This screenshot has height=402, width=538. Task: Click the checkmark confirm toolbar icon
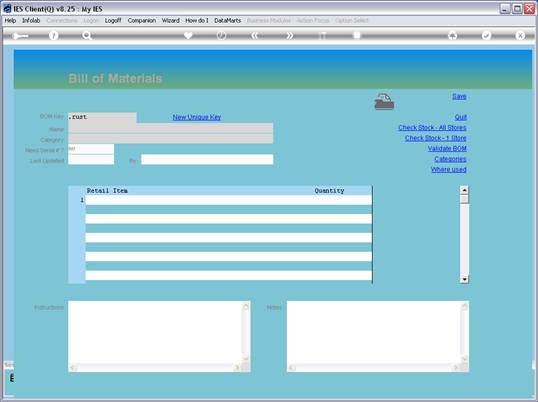pyautogui.click(x=486, y=35)
